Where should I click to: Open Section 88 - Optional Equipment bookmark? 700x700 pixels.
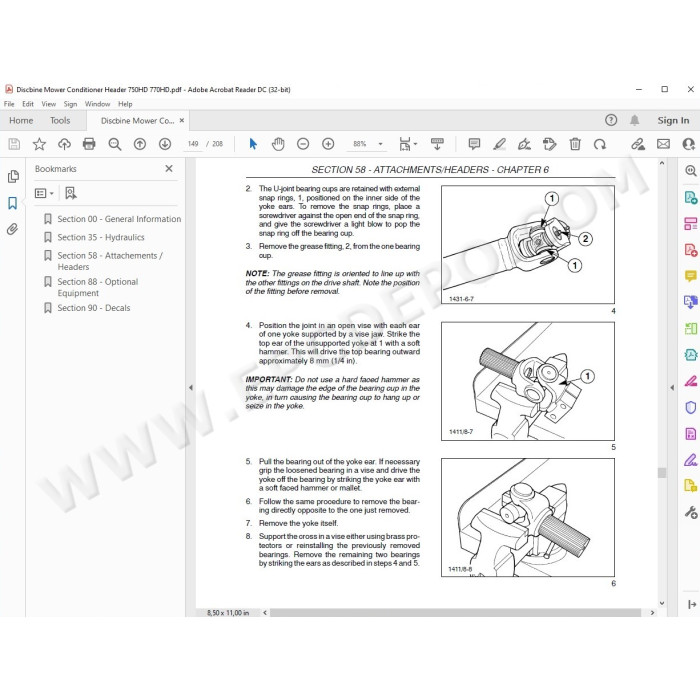point(97,287)
